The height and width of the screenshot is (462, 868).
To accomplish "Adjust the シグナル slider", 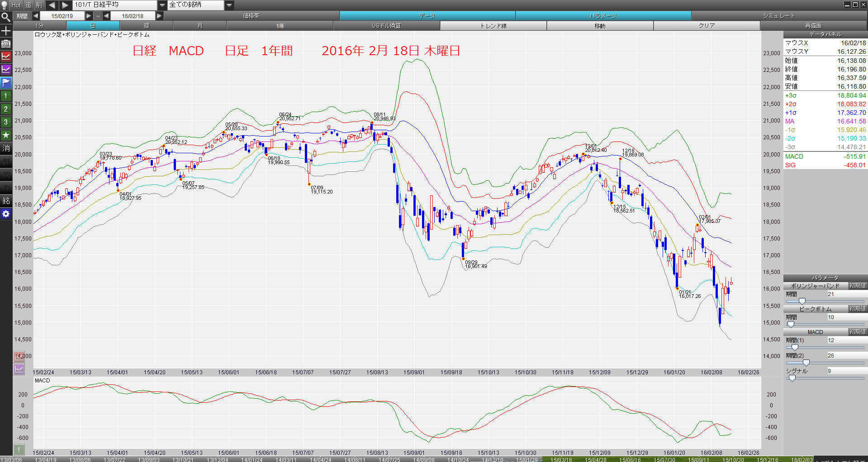I will click(825, 378).
